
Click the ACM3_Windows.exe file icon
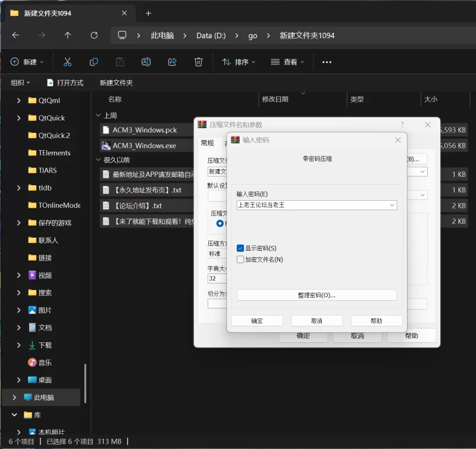click(x=106, y=145)
